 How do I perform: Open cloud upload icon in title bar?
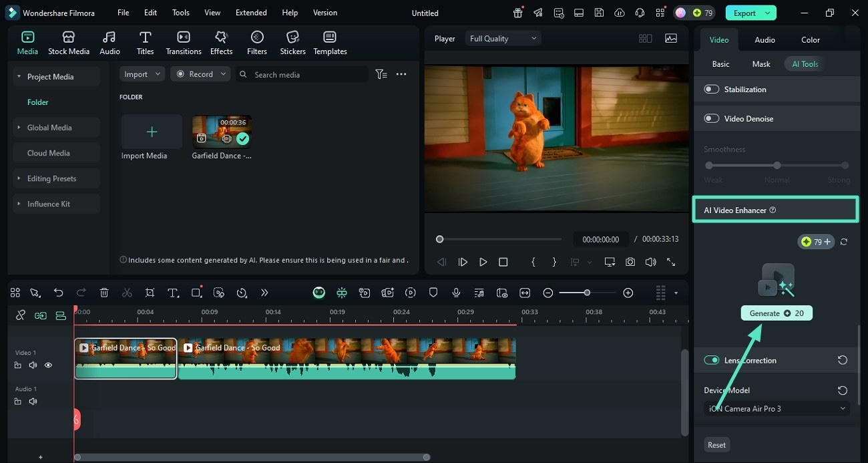[620, 13]
